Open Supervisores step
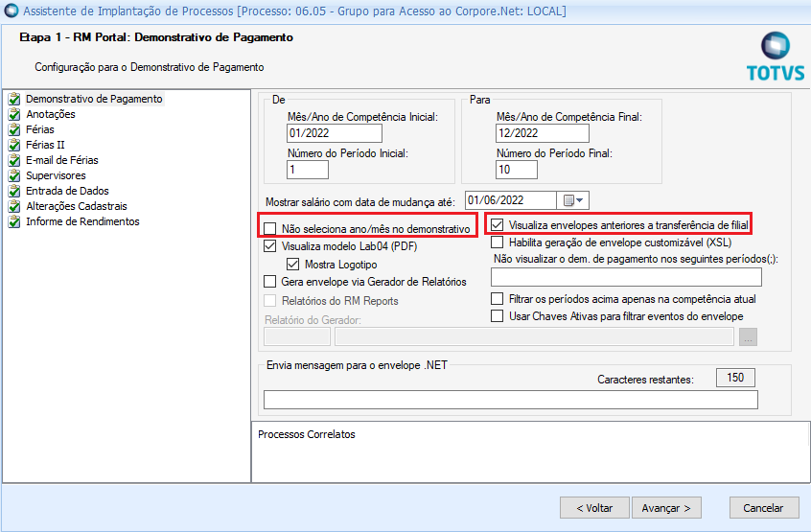 [x=56, y=175]
